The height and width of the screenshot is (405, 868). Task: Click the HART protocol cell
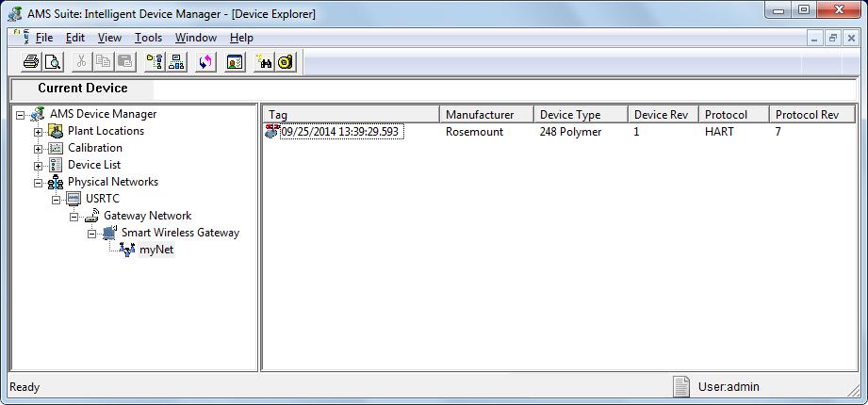tap(719, 132)
